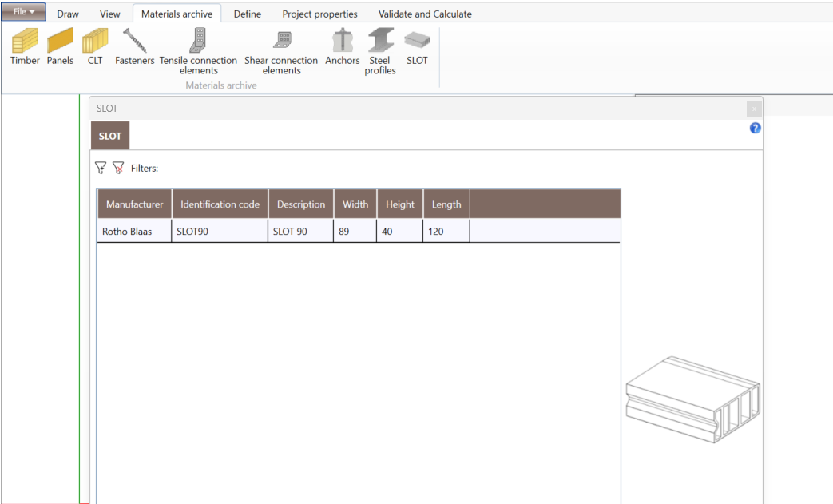The height and width of the screenshot is (504, 833).
Task: Click the SLOT connector 3D preview image
Action: [693, 400]
